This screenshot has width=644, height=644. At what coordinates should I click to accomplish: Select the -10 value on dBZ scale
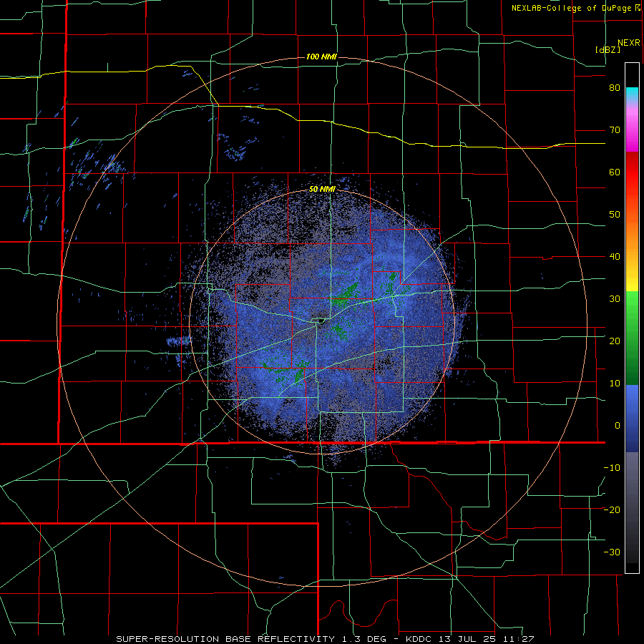[612, 468]
